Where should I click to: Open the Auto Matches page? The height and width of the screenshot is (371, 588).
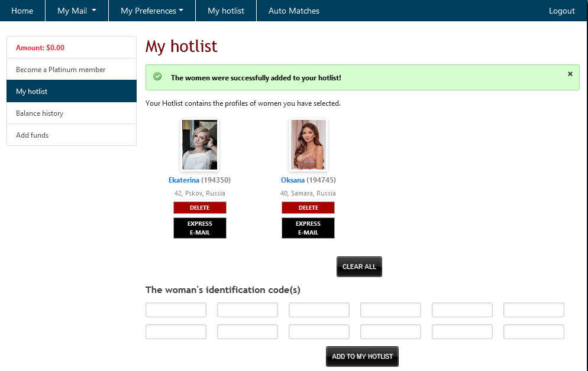coord(293,11)
